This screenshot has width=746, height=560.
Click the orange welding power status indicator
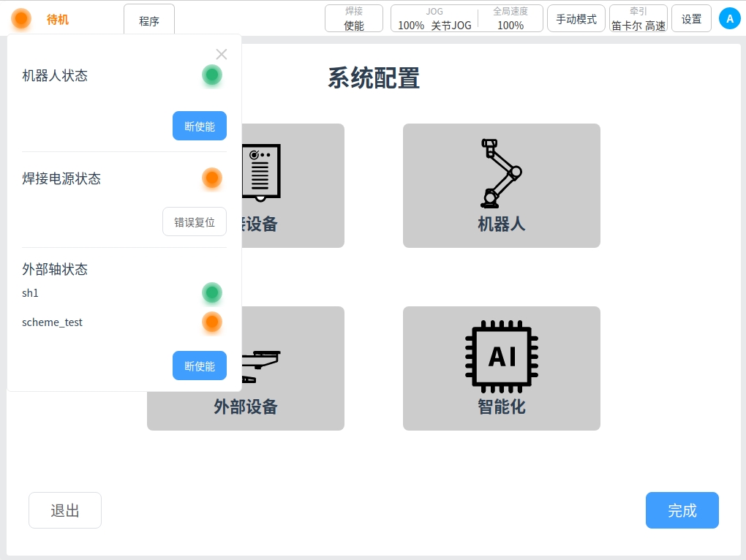point(212,178)
